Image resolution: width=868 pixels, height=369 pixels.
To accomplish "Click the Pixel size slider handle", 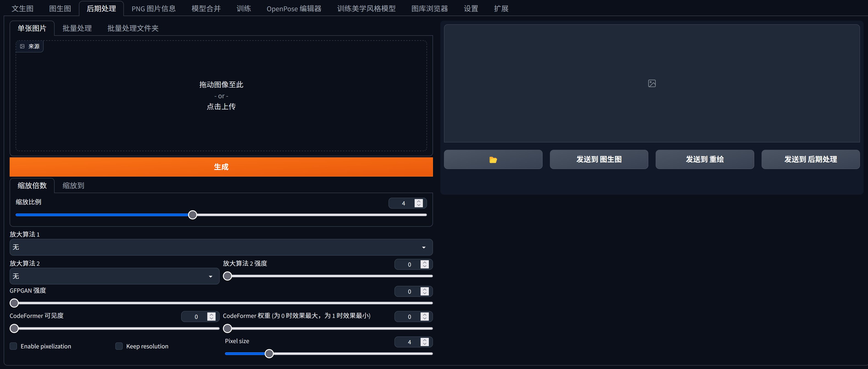I will pos(269,353).
